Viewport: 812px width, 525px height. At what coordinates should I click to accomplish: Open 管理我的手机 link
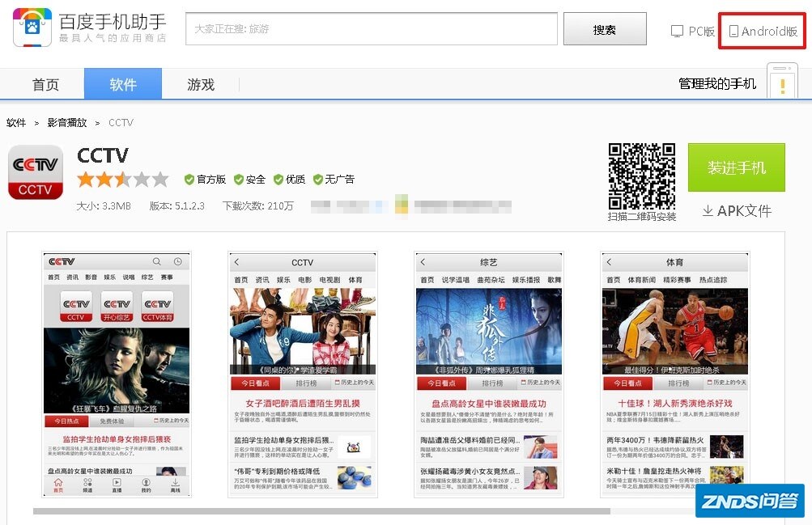[717, 83]
